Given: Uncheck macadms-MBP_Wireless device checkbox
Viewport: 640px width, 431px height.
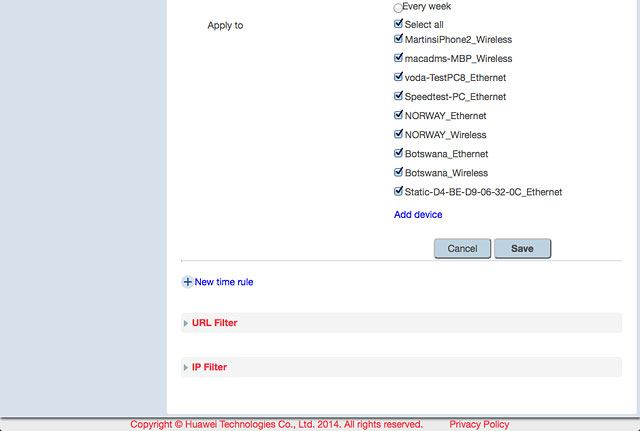Looking at the screenshot, I should point(398,58).
